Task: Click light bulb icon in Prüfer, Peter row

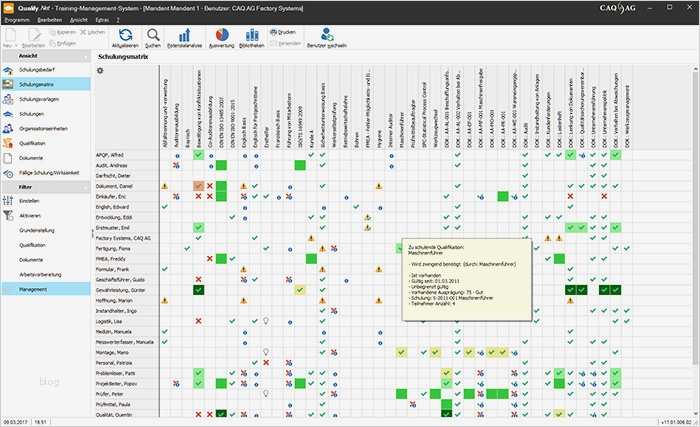Action: tap(266, 394)
